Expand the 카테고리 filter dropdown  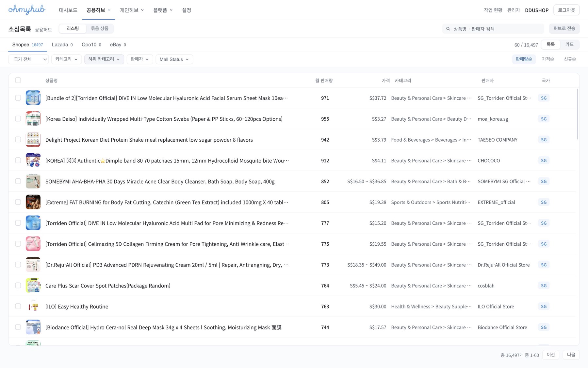[x=66, y=59]
